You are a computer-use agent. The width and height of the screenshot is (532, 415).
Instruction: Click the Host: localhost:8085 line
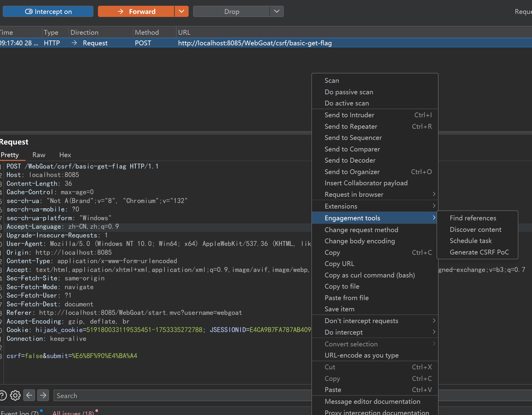pos(43,175)
